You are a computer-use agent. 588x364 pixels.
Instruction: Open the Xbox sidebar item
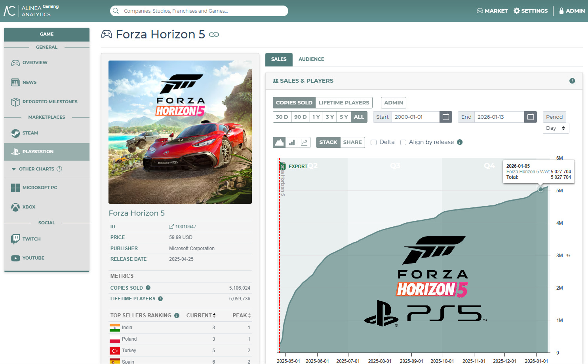[x=47, y=207]
